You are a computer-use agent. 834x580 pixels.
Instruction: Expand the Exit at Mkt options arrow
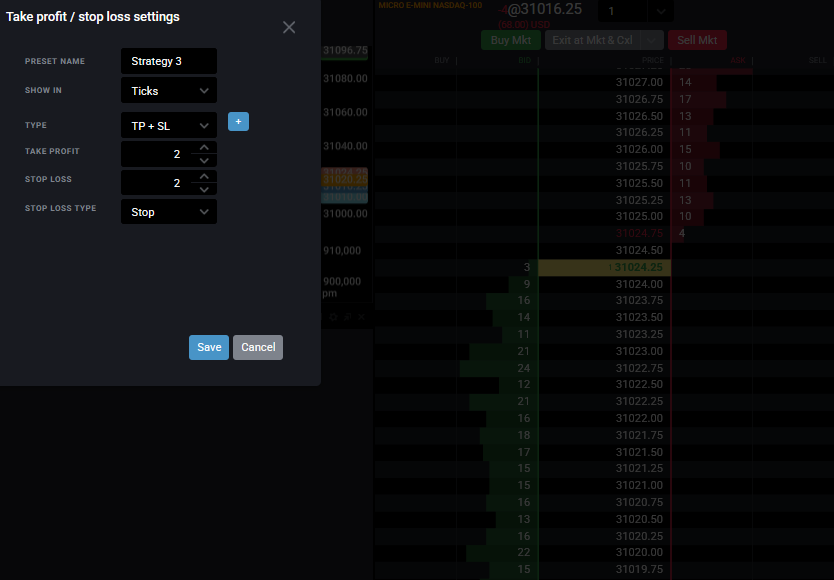click(652, 40)
